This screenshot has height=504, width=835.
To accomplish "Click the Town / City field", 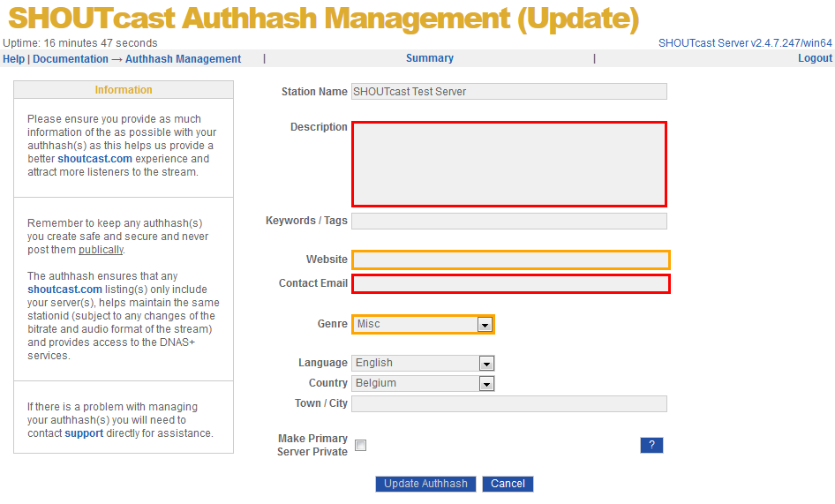I will 508,403.
